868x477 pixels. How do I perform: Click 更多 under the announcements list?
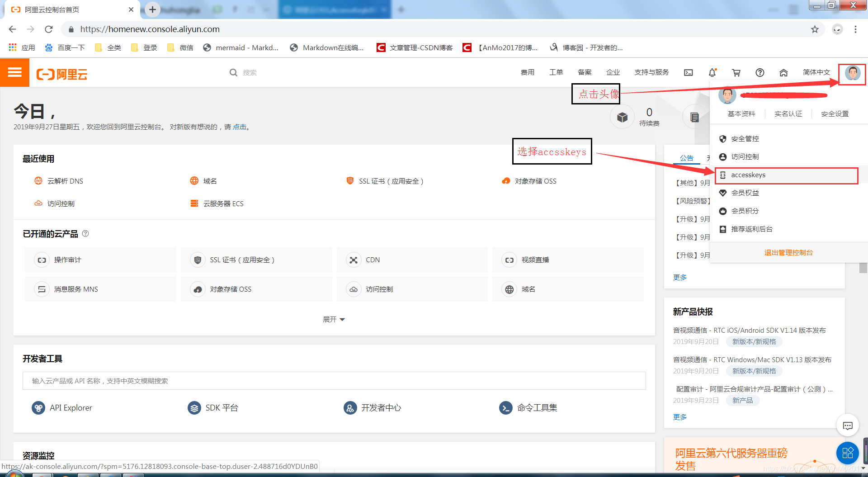click(679, 277)
